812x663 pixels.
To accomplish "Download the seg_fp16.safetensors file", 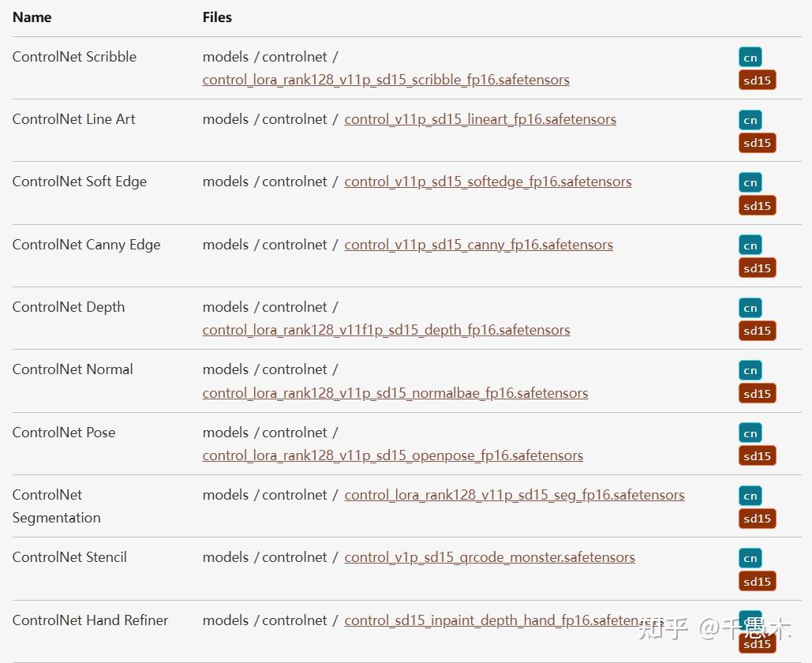I will point(514,495).
